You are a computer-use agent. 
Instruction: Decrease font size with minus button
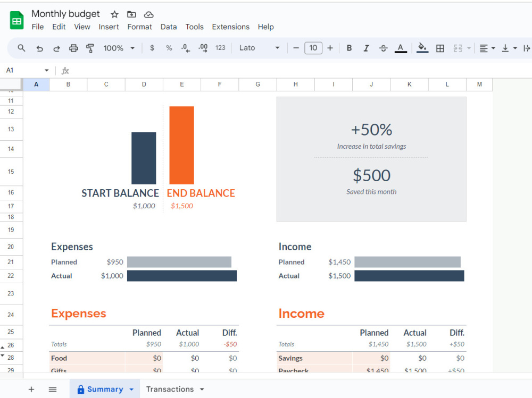coord(296,48)
